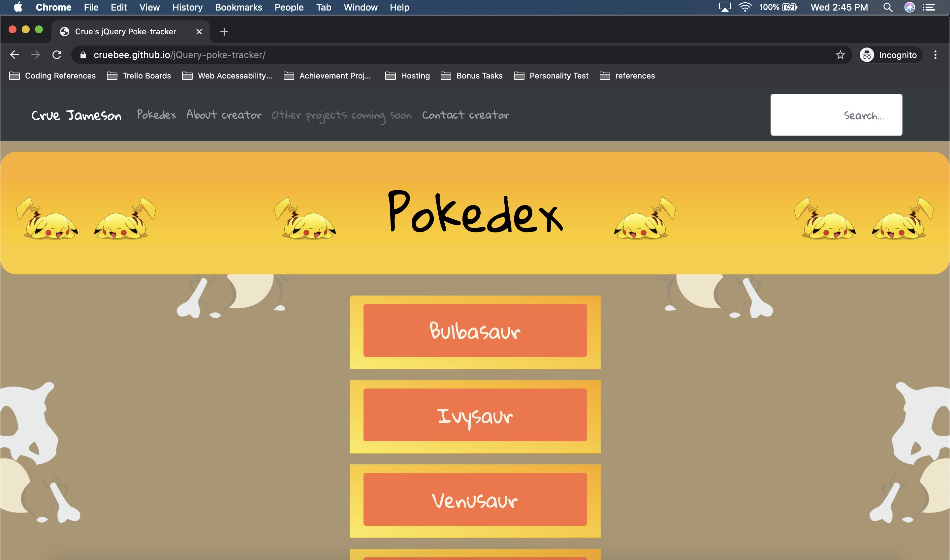950x560 pixels.
Task: Open the Hosting bookmark folder
Action: 407,76
